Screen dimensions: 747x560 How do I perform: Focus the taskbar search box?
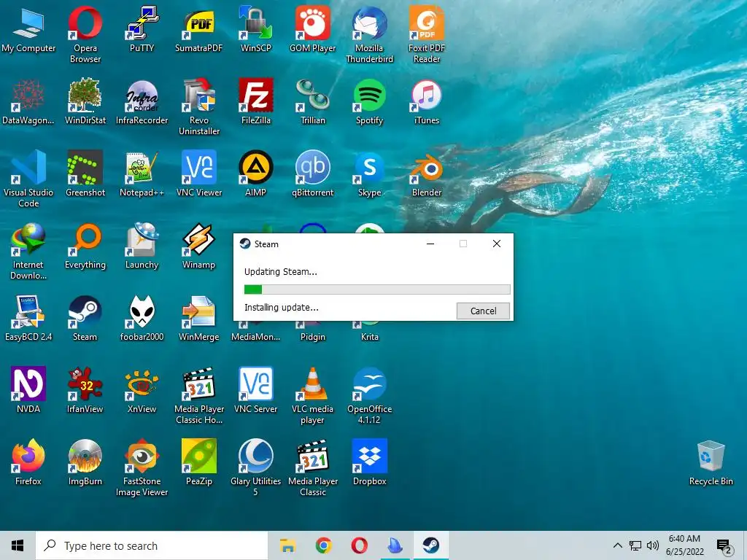point(152,545)
